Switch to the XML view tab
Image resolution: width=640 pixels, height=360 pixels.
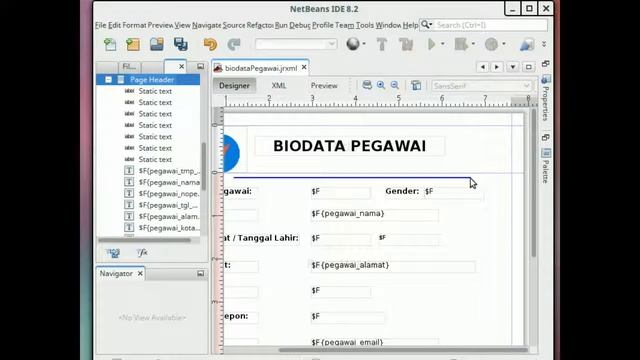click(x=279, y=86)
